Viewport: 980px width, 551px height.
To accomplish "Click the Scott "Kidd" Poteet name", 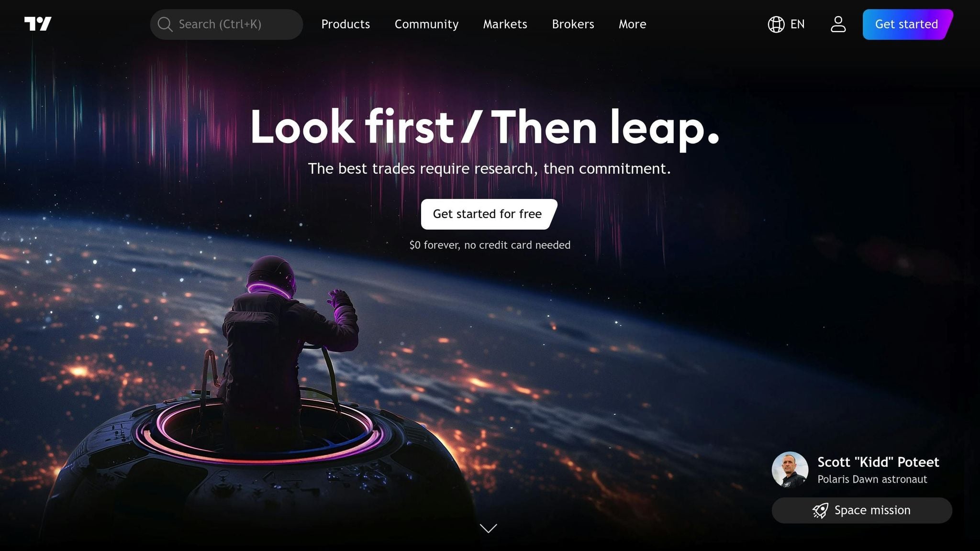I will click(x=878, y=462).
